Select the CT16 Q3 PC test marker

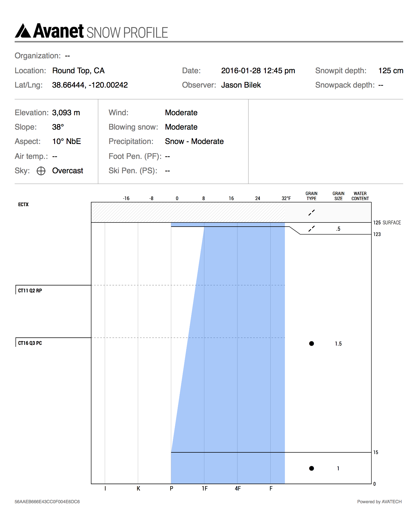(30, 343)
